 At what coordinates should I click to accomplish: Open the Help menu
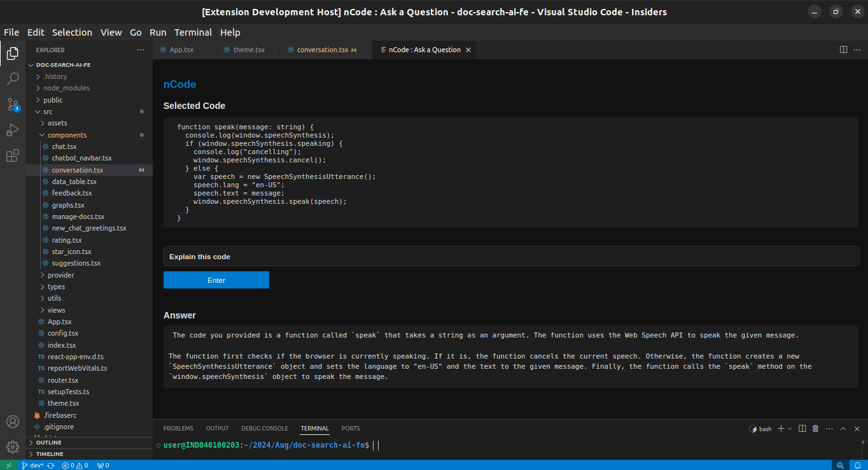tap(230, 32)
